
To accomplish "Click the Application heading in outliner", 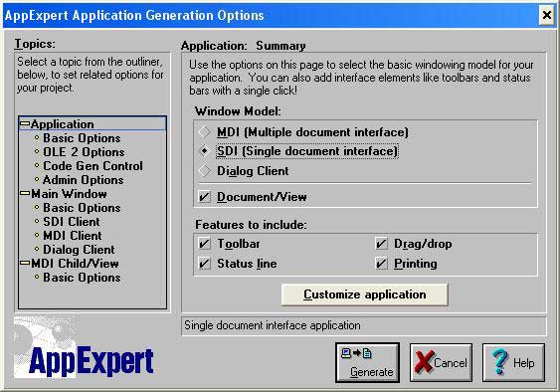I will pyautogui.click(x=62, y=124).
